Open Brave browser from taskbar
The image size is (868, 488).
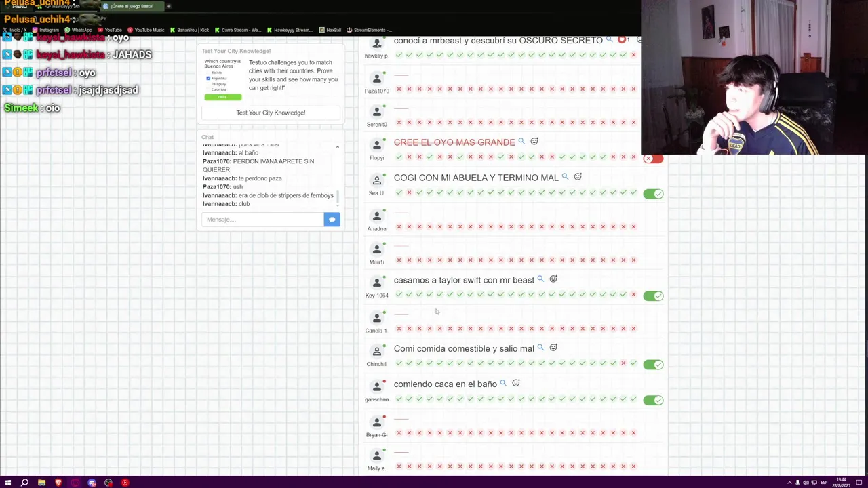(58, 483)
